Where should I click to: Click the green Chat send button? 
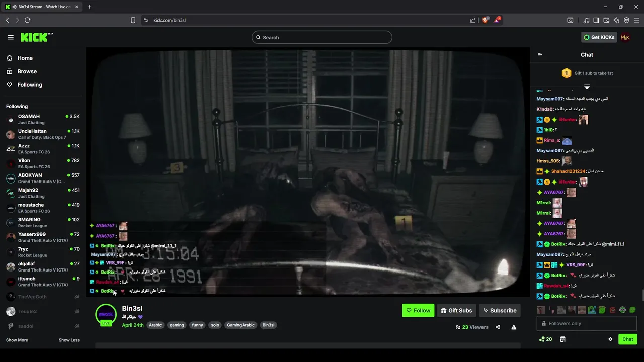627,339
